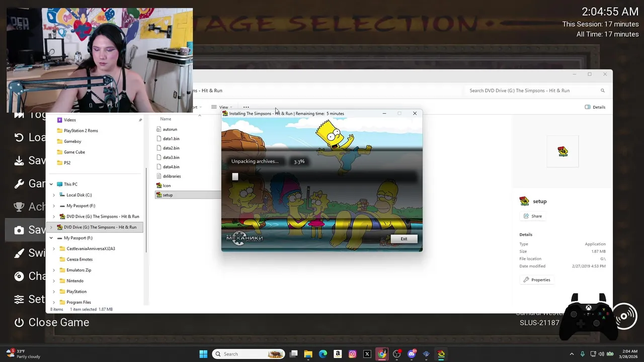Switch to Google Chrome on the taskbar
This screenshot has height=362, width=644.
pyautogui.click(x=382, y=354)
